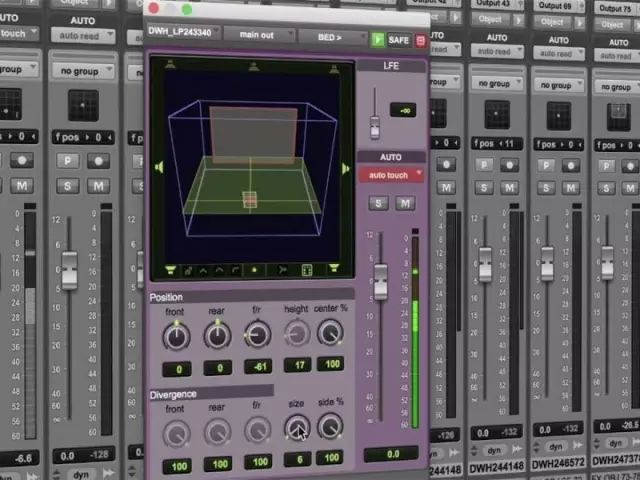This screenshot has width=640, height=480.
Task: Expand the DWH_LP243340 track selector
Action: click(x=181, y=32)
